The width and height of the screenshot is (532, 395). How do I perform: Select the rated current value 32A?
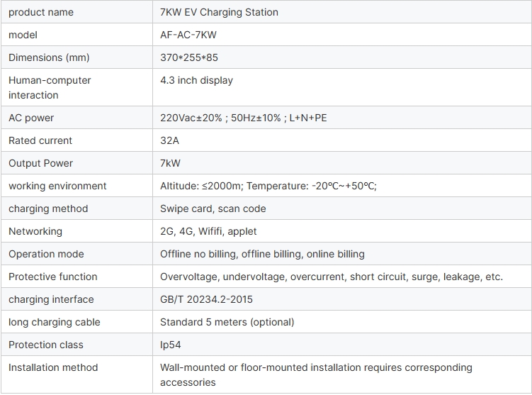pos(170,140)
